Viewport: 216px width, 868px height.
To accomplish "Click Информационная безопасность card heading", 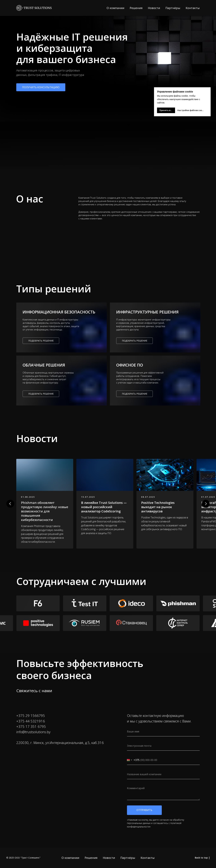I will [x=59, y=312].
